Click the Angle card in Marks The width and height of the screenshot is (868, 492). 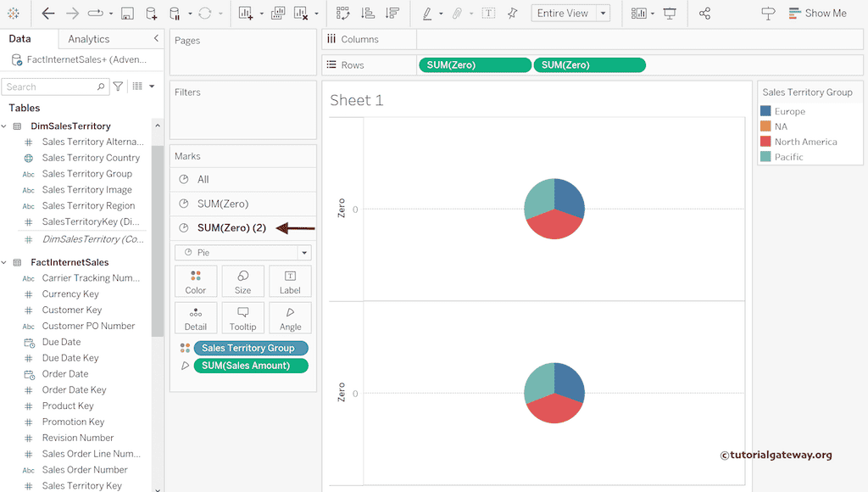tap(290, 318)
